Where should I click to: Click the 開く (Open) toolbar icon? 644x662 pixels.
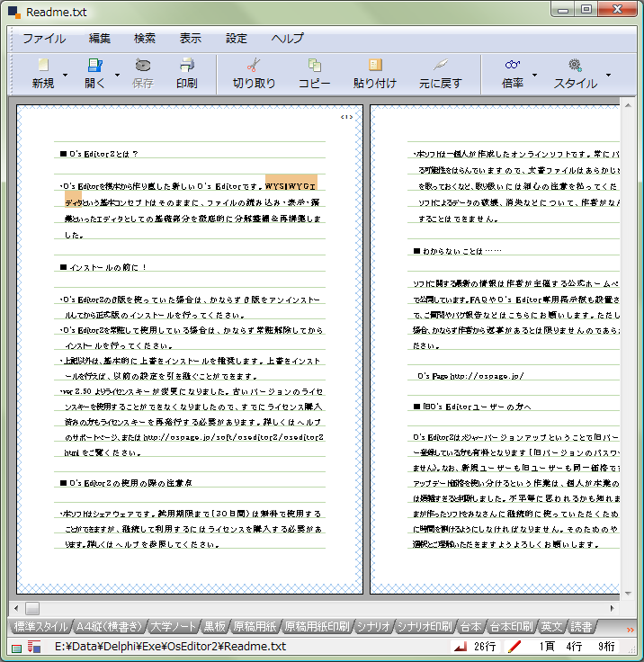point(95,65)
